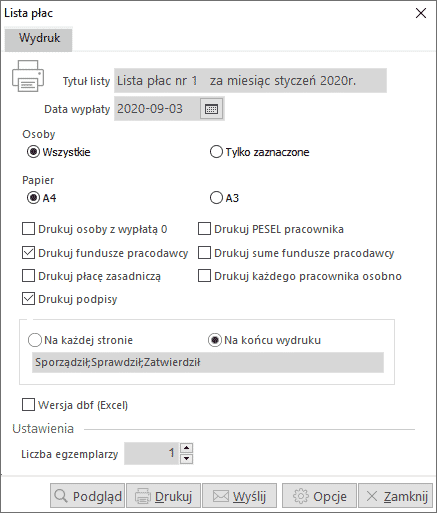
Task: Click the Wyślij envelope button
Action: [239, 496]
